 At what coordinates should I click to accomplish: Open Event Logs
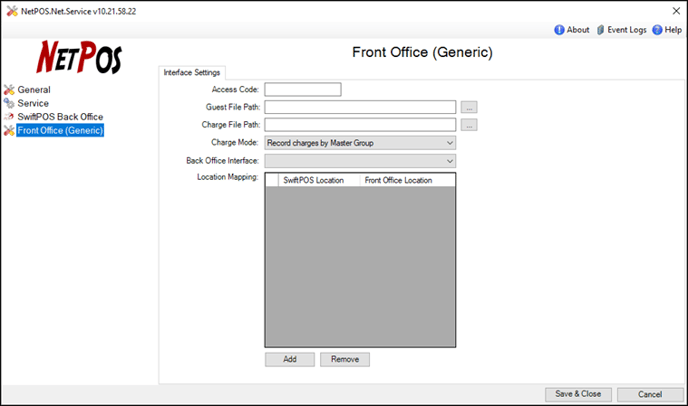coord(627,30)
